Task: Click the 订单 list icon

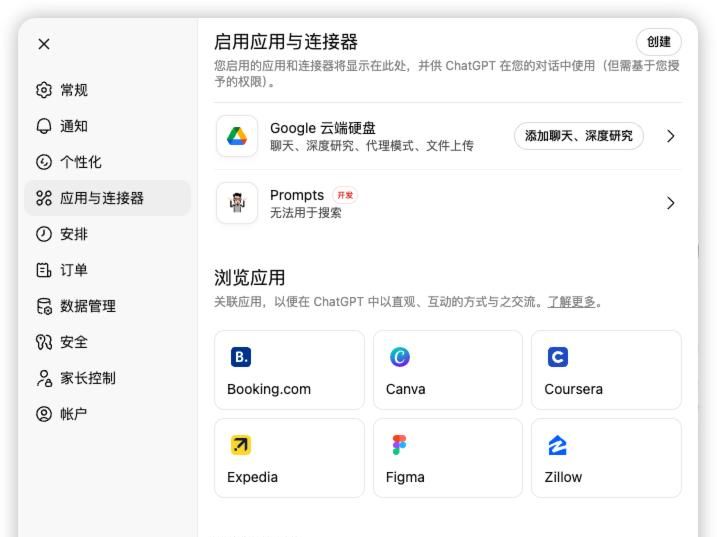Action: point(44,270)
